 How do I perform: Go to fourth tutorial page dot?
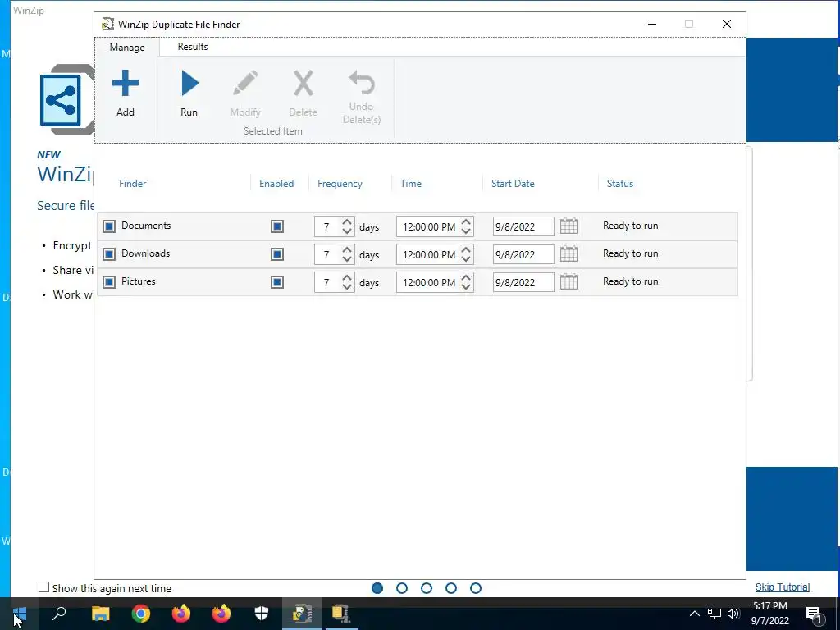tap(451, 588)
